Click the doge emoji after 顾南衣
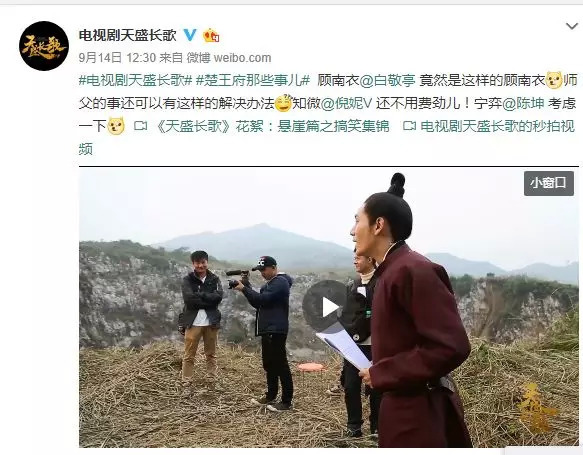The height and width of the screenshot is (455, 583). click(554, 80)
